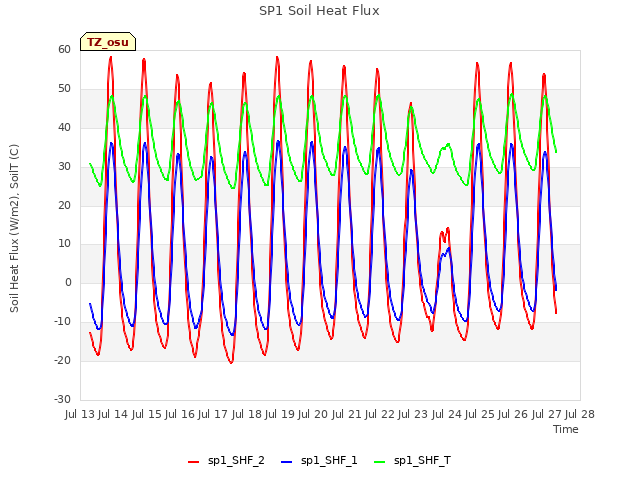Toggle the sp1_SHF_2 legend entry
Image resolution: width=640 pixels, height=480 pixels.
pyautogui.click(x=226, y=461)
